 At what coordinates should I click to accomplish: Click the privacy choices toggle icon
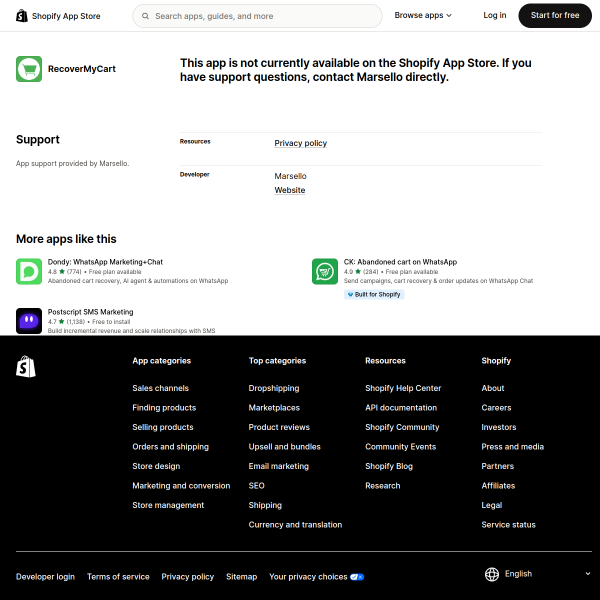[x=357, y=577]
